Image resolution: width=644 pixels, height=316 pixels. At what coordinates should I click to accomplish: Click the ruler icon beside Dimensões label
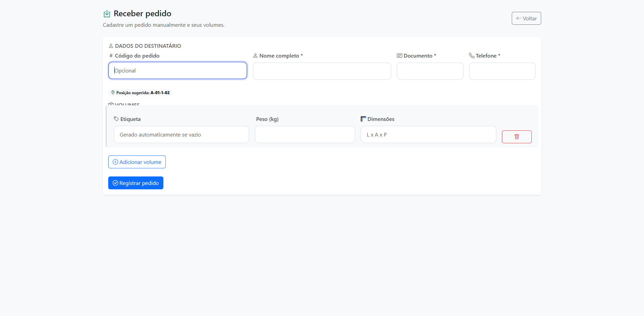(x=363, y=119)
